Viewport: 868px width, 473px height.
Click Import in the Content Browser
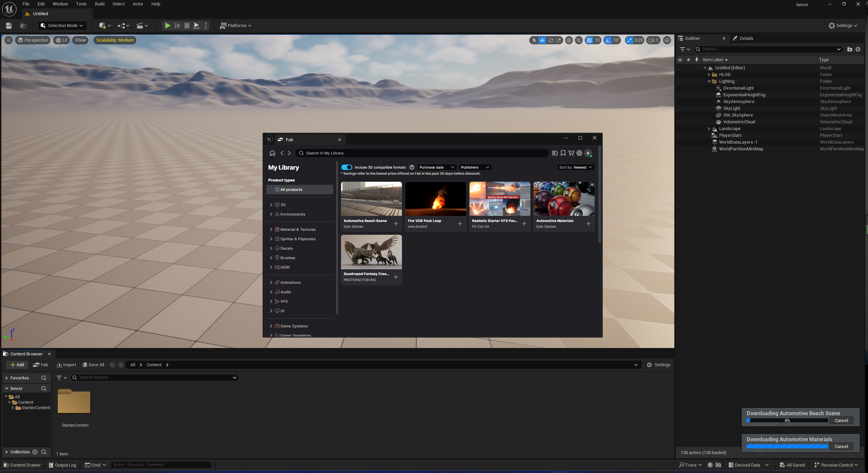(66, 365)
